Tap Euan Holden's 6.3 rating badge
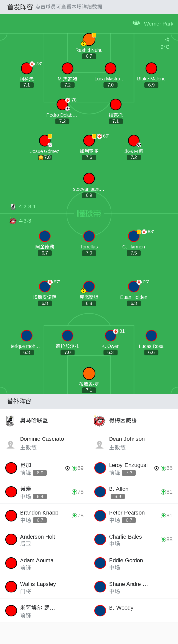Viewport: 178px width, 644px height. point(133,303)
